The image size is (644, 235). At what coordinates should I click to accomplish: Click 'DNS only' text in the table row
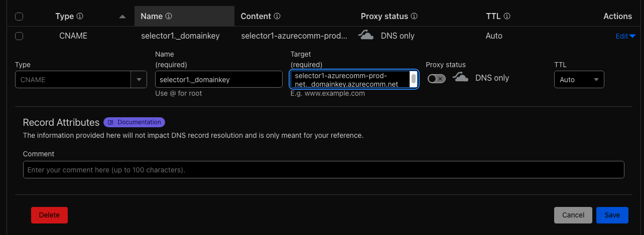click(x=398, y=36)
